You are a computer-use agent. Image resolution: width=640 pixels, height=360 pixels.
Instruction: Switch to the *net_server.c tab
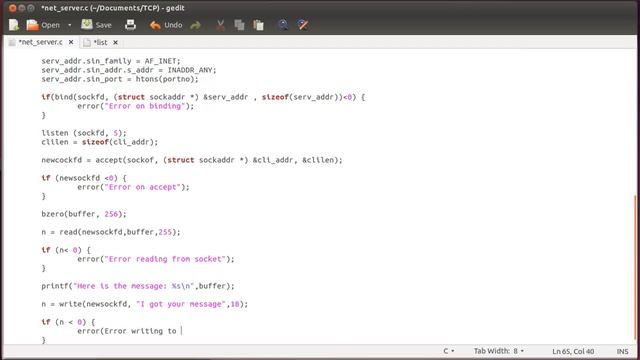point(40,42)
